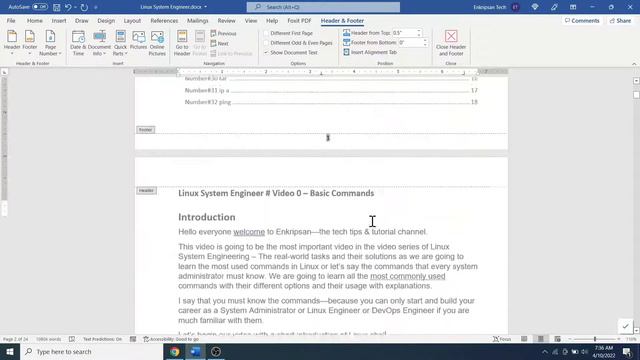Open Ribbon Display Options icon
The image size is (640, 360).
tap(573, 7)
